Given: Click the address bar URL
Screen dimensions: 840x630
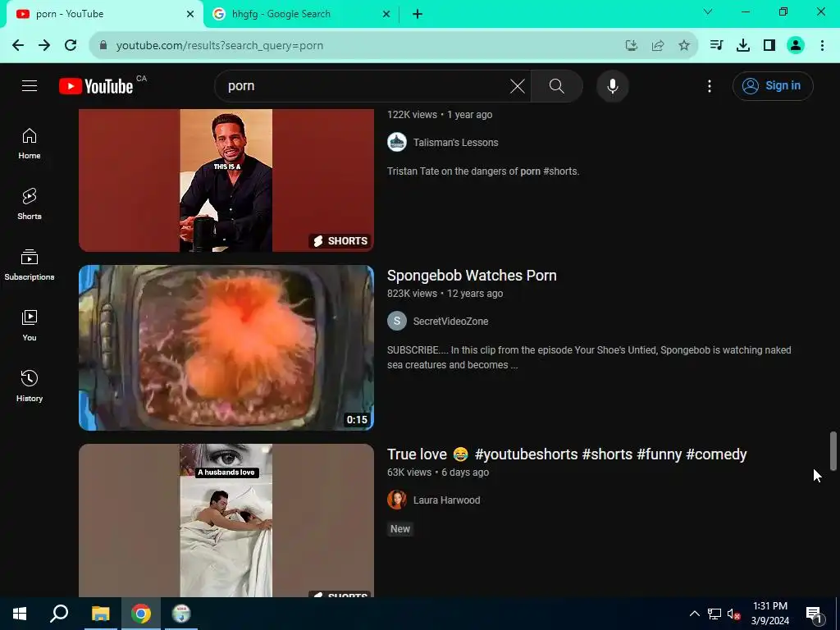Looking at the screenshot, I should (220, 46).
